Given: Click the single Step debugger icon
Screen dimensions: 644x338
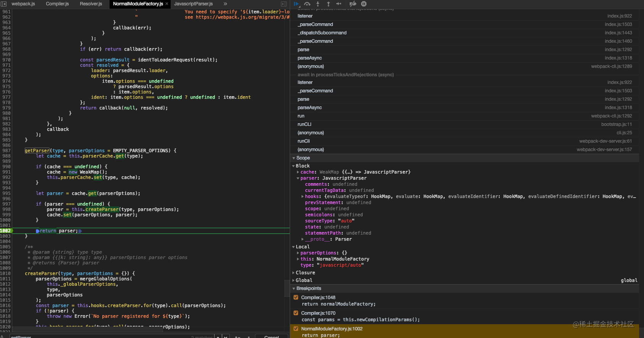Looking at the screenshot, I should pyautogui.click(x=339, y=4).
